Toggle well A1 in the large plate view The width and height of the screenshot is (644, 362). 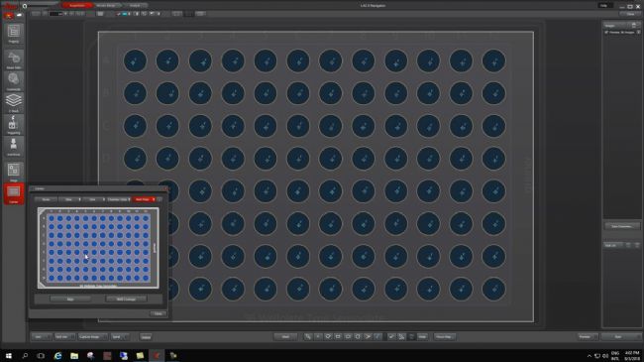pyautogui.click(x=135, y=60)
